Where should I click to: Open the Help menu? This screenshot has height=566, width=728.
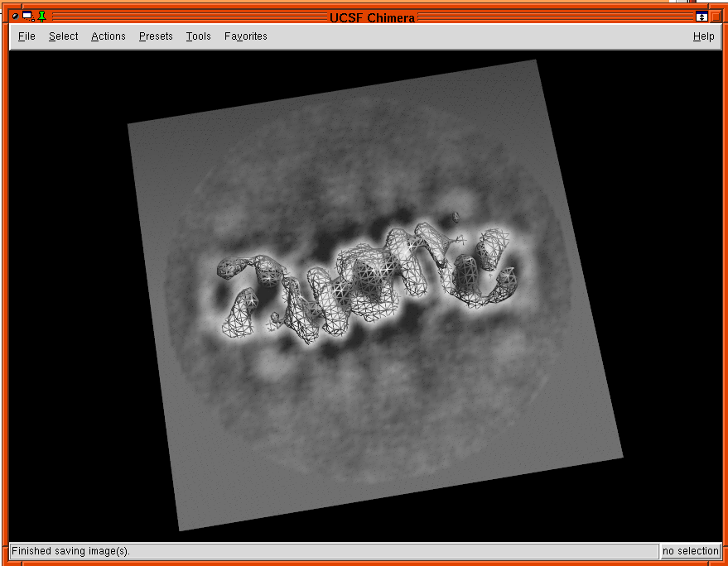pyautogui.click(x=703, y=36)
